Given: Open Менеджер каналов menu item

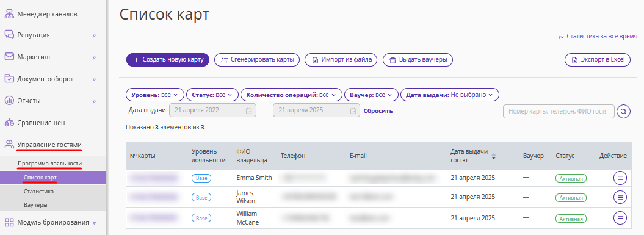Looking at the screenshot, I should tap(47, 14).
